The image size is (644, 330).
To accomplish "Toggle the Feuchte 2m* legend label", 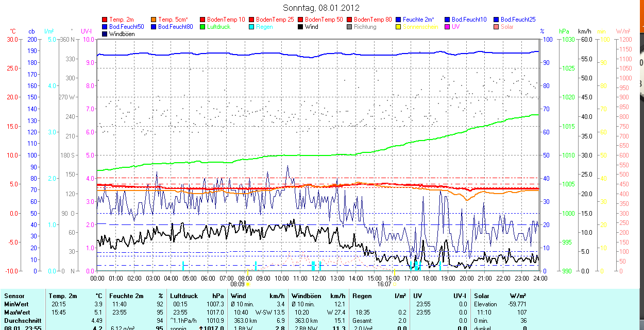I will tap(419, 20).
